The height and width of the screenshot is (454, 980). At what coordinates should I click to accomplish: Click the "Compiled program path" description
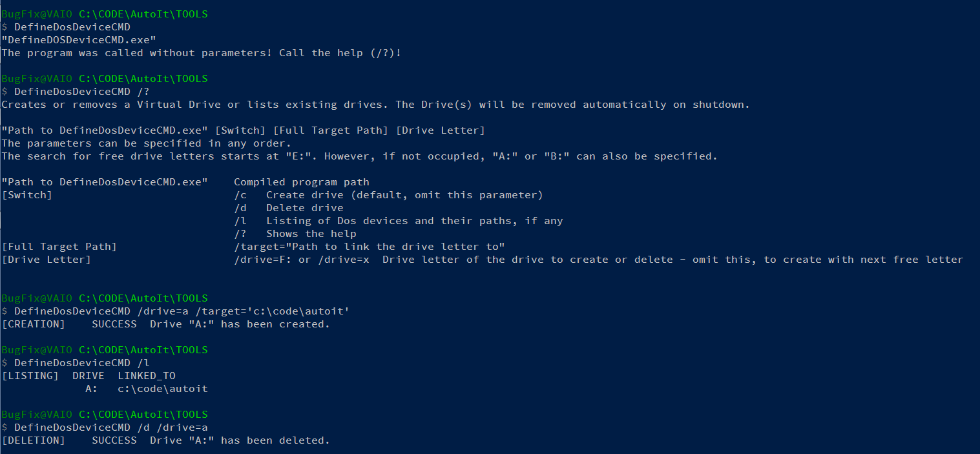(301, 182)
